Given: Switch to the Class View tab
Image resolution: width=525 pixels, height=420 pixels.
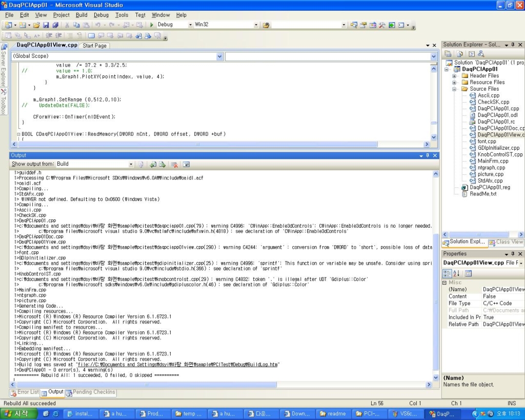Looking at the screenshot, I should tap(506, 242).
